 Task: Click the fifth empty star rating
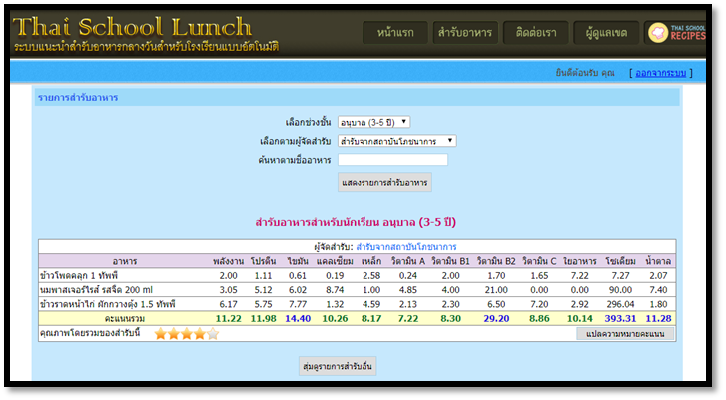213,334
